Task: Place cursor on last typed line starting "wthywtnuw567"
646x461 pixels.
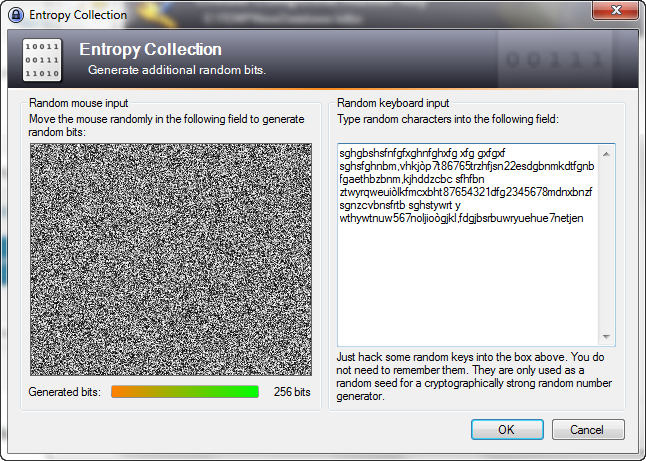Action: pos(461,218)
